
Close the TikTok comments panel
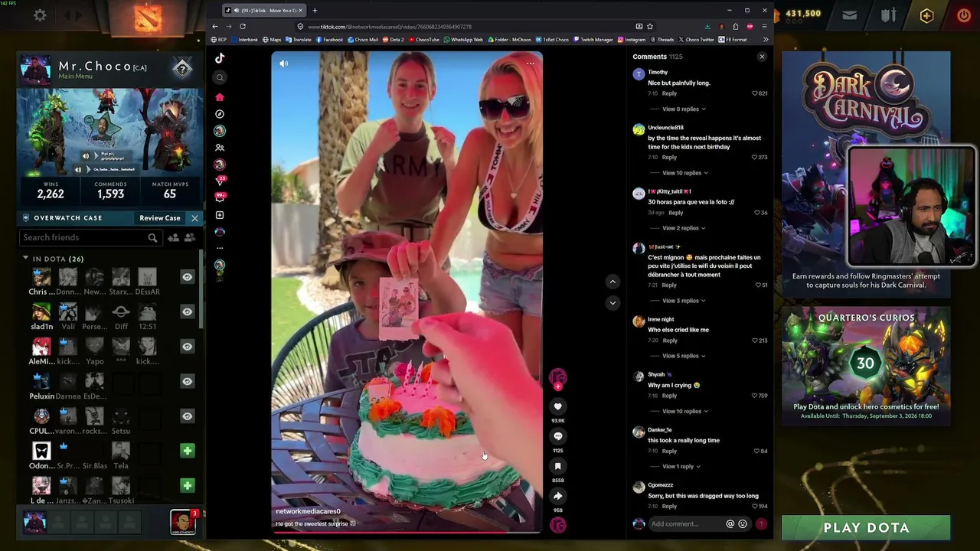762,57
